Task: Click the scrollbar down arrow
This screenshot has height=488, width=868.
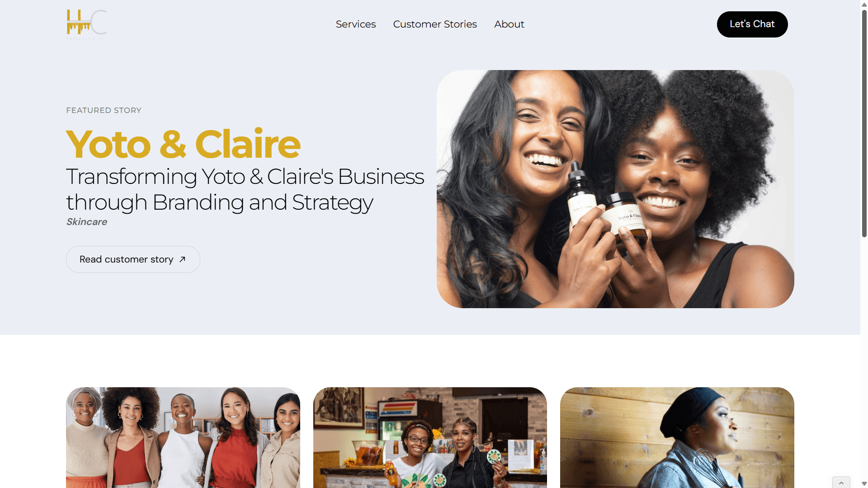Action: (864, 483)
